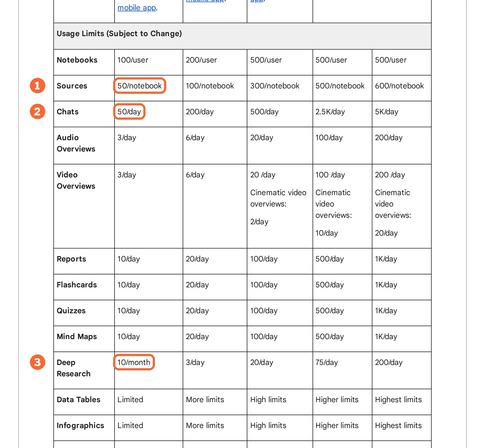Select the "Flashcards" row label
The image size is (485, 448).
(77, 285)
